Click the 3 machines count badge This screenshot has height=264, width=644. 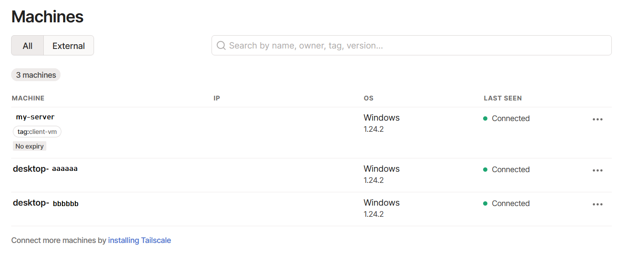pyautogui.click(x=36, y=75)
